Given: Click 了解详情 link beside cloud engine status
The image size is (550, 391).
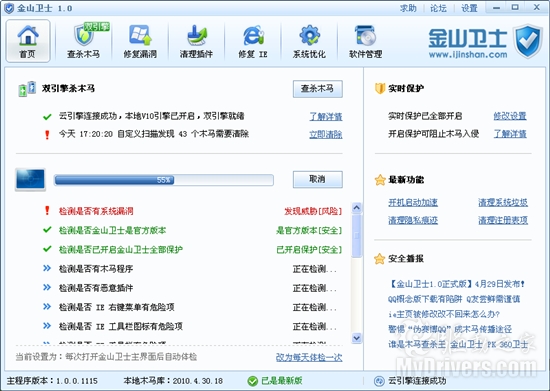Looking at the screenshot, I should (x=326, y=116).
